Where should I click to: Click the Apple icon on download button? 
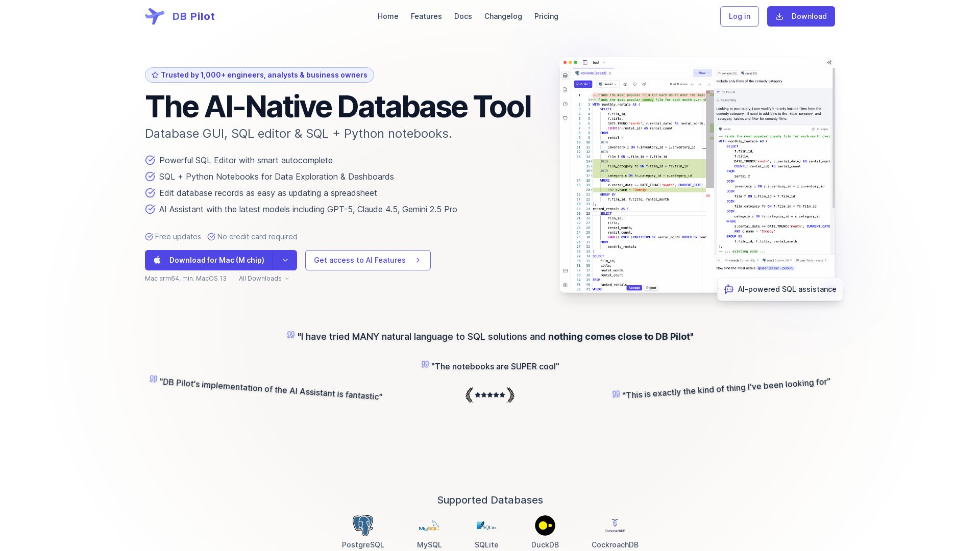pyautogui.click(x=158, y=260)
